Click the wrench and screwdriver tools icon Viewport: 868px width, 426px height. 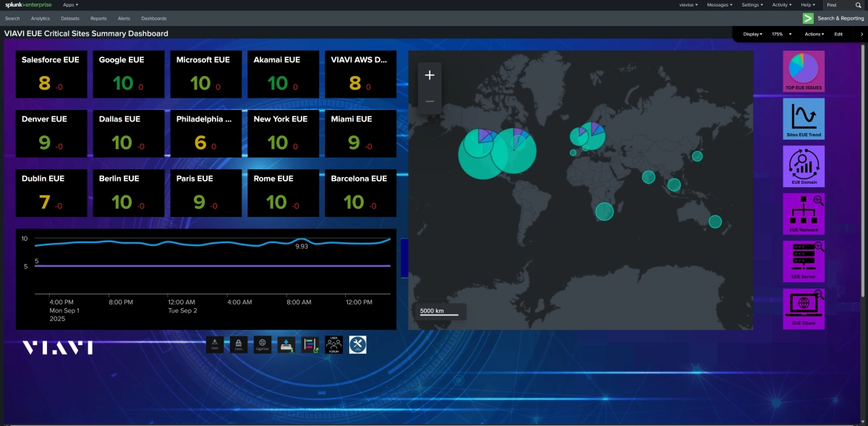click(357, 345)
